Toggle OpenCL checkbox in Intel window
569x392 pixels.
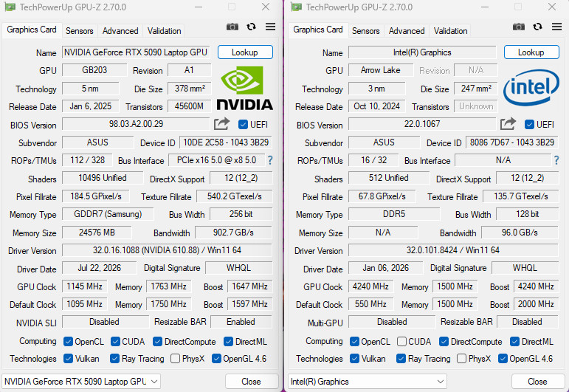354,342
